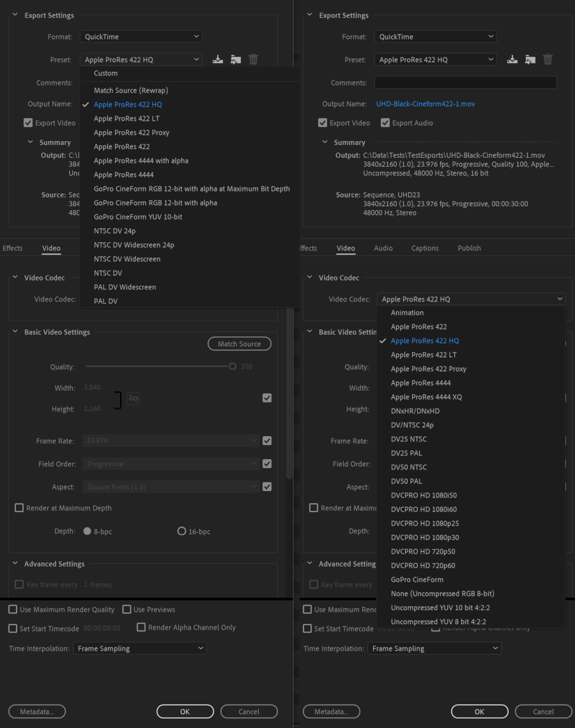Click Delete Preset trash icon in left panel
575x728 pixels.
pos(253,59)
